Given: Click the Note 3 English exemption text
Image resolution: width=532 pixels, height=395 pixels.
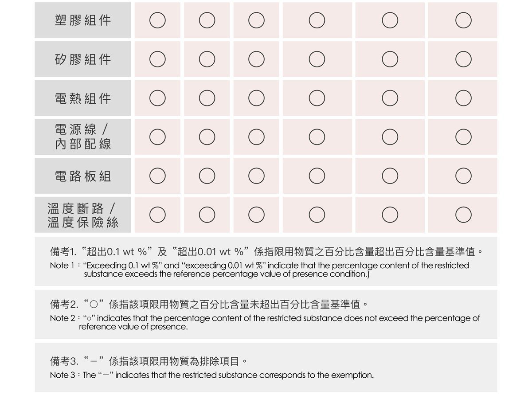Looking at the screenshot, I should tap(212, 375).
